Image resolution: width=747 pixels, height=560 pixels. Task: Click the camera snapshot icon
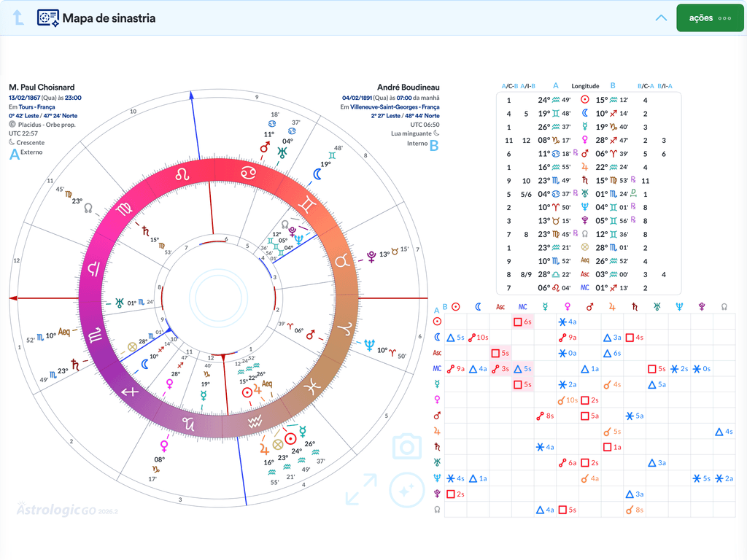[407, 447]
